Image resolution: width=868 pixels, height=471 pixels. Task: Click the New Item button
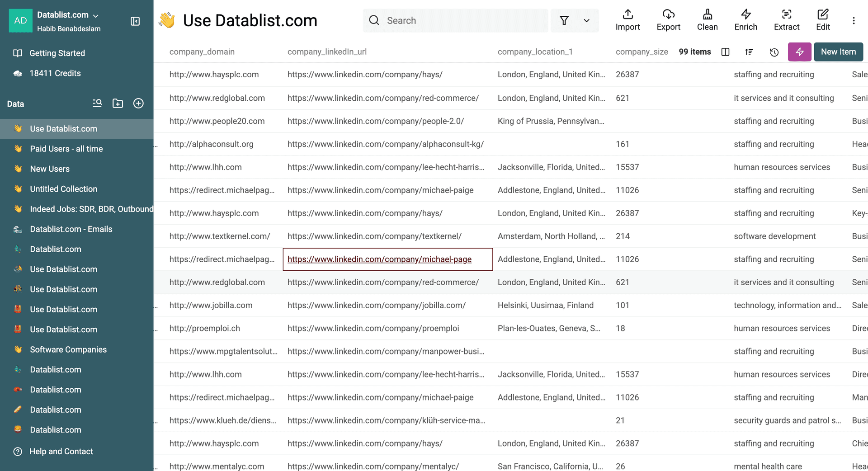tap(838, 52)
